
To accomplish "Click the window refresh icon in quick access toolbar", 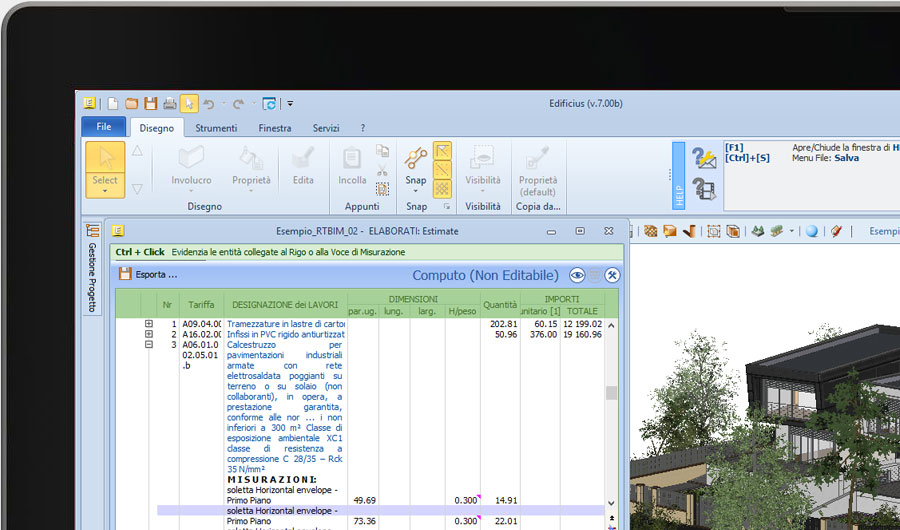I will click(269, 104).
